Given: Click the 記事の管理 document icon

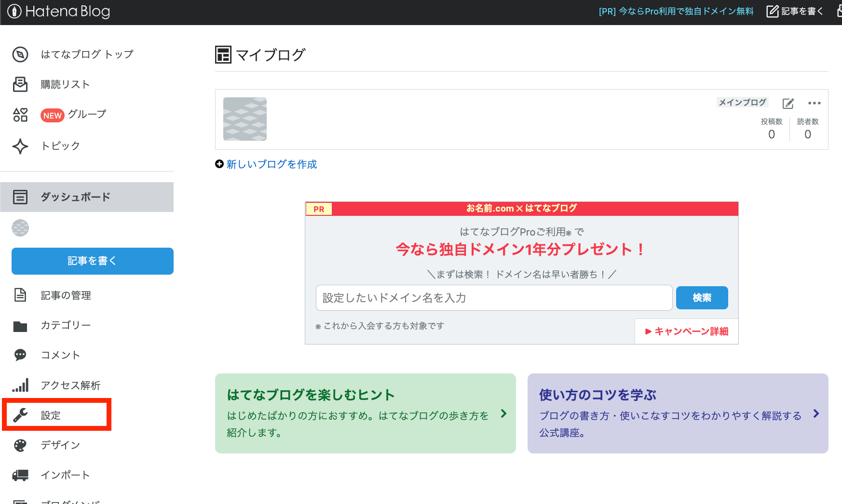Looking at the screenshot, I should point(20,295).
